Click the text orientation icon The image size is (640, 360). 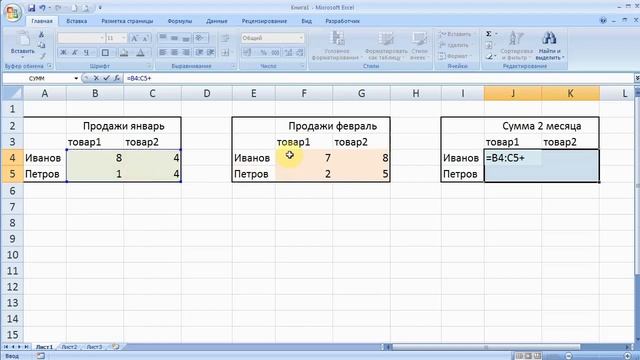point(200,38)
